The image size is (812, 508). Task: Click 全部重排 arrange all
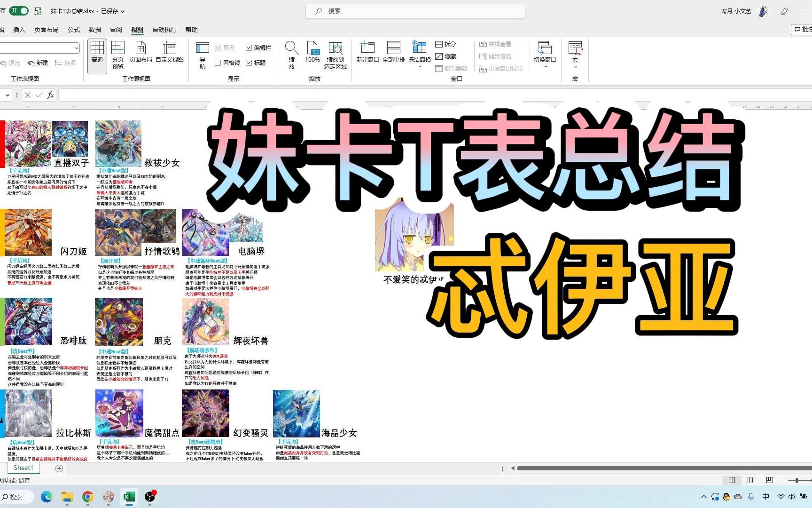tap(393, 52)
